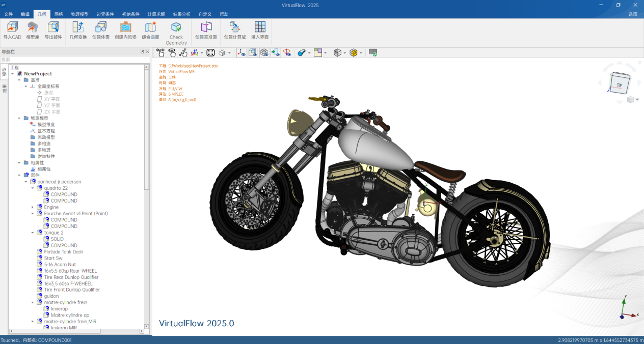Toggle coordinate axes visibility eye icon
Image resolution: width=644 pixels, height=344 pixels.
[242, 52]
